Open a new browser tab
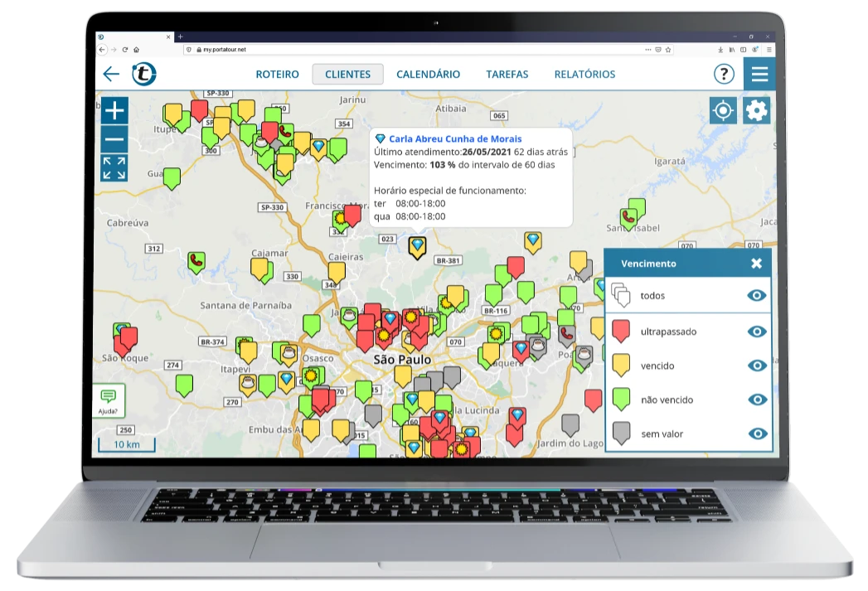Screen dimensions: 868x591 pyautogui.click(x=180, y=36)
